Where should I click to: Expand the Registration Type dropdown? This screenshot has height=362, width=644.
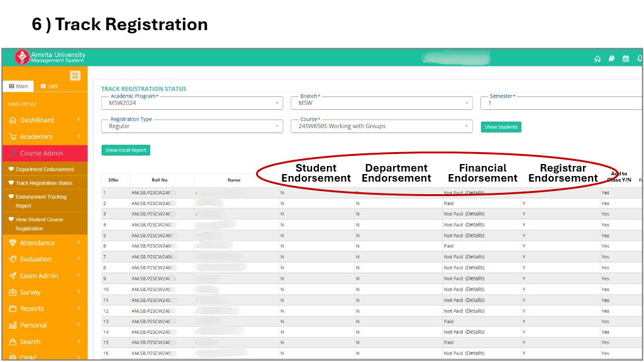pos(192,126)
